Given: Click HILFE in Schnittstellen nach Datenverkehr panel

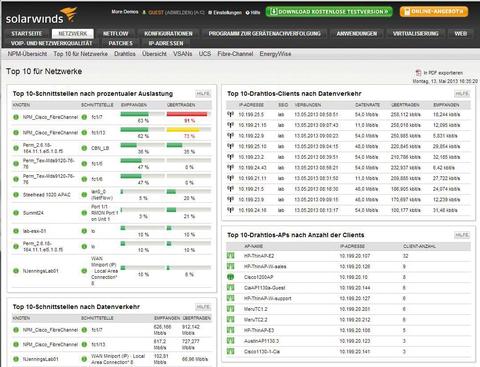Looking at the screenshot, I should click(203, 307).
